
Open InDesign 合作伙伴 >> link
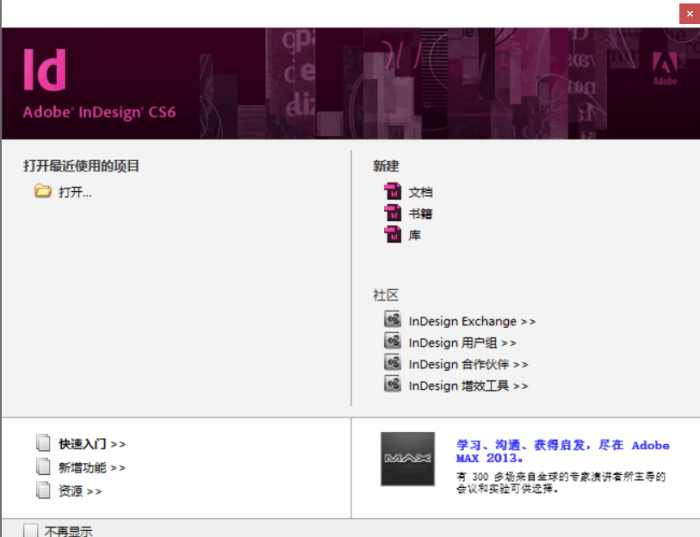coord(468,364)
